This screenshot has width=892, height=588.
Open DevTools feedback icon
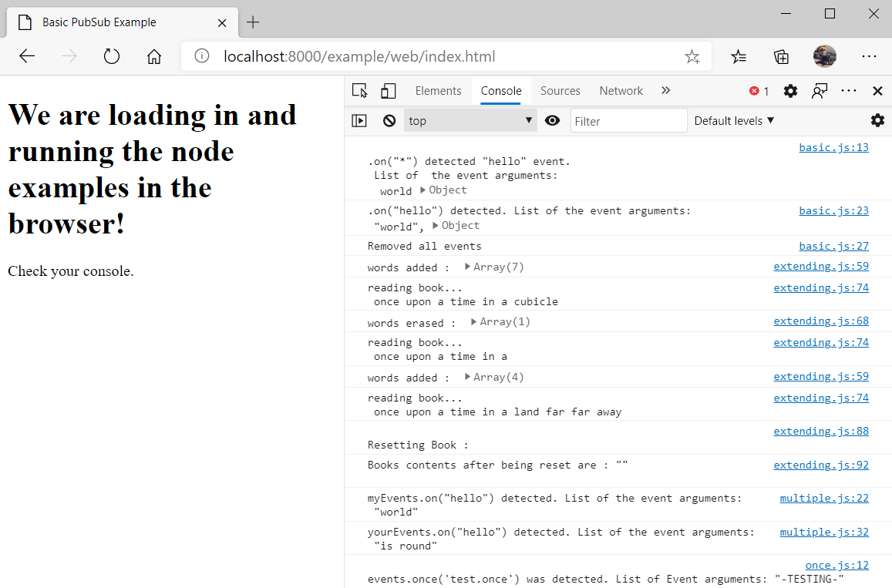tap(820, 91)
